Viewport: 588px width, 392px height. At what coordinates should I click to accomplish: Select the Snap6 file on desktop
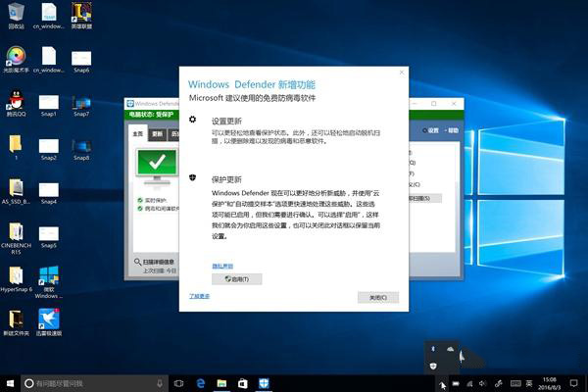coord(81,61)
